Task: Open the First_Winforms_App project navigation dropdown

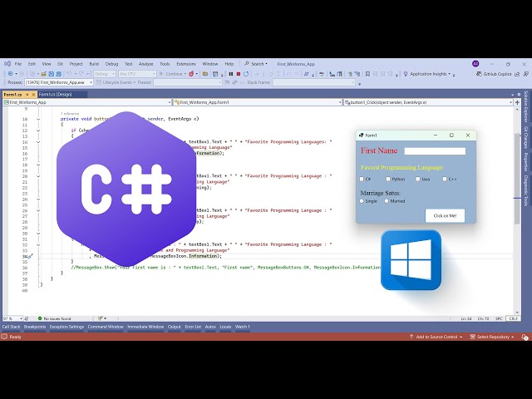Action: [87, 102]
